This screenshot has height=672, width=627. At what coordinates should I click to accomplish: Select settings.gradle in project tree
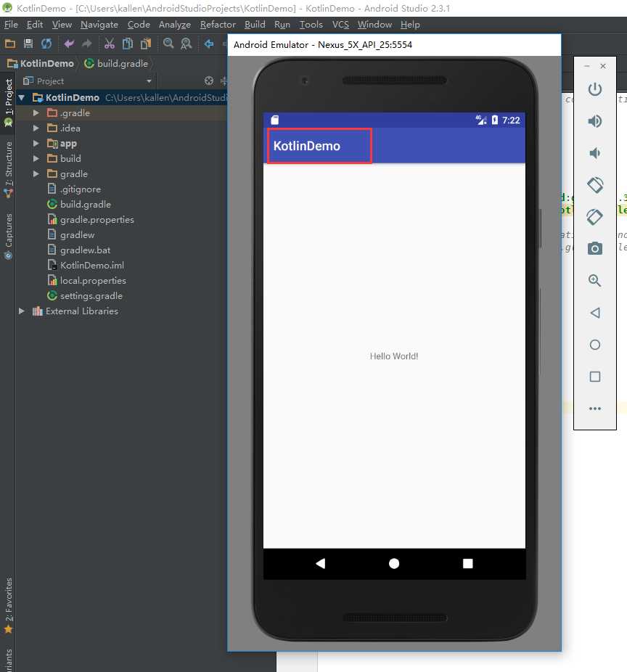pos(91,295)
